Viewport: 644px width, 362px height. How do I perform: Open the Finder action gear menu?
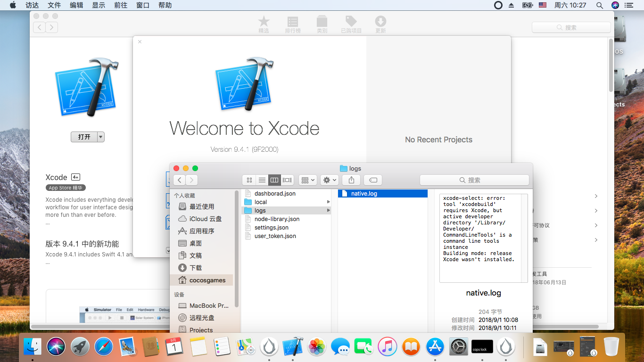coord(329,180)
